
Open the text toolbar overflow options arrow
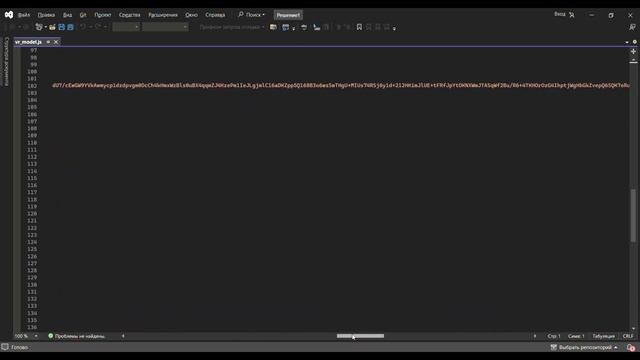[x=394, y=28]
